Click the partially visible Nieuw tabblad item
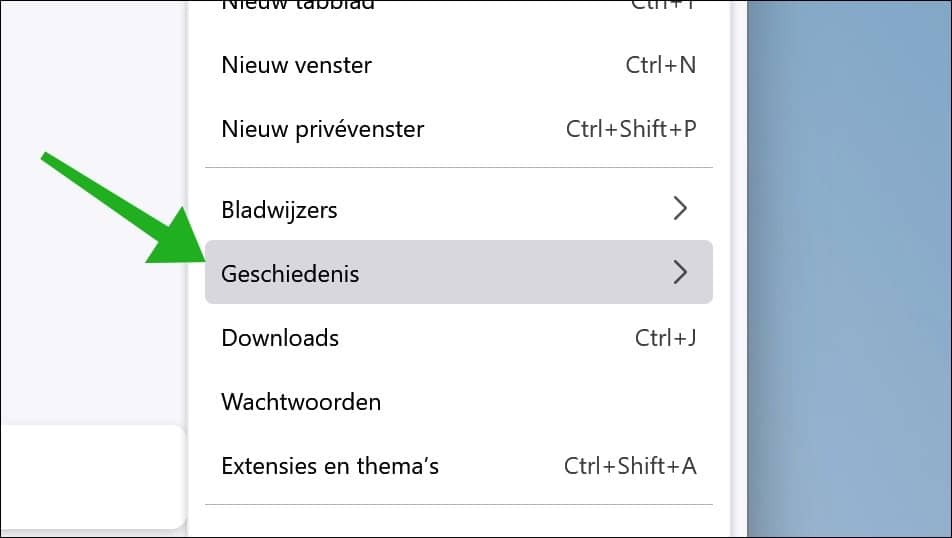Viewport: 952px width, 538px height. click(x=298, y=6)
